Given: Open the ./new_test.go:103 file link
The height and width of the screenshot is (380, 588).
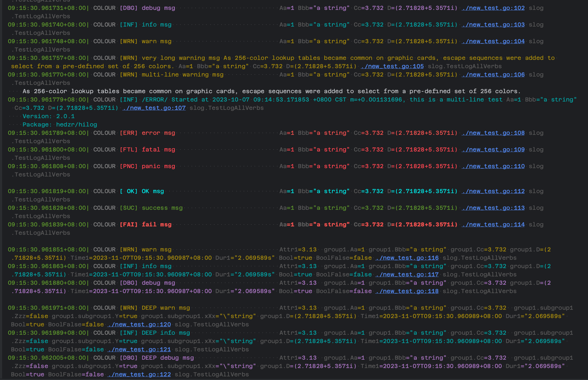Looking at the screenshot, I should click(x=493, y=25).
